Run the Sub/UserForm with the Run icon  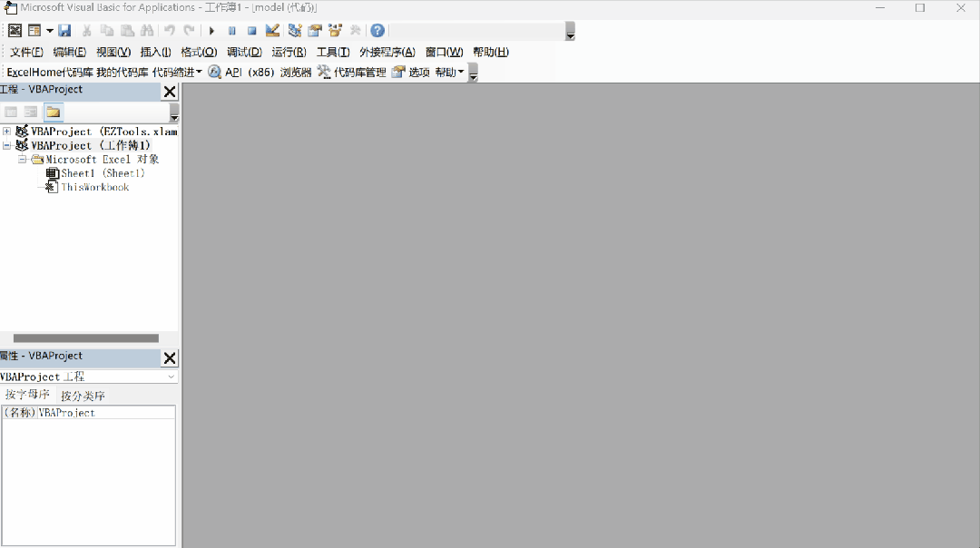tap(211, 30)
